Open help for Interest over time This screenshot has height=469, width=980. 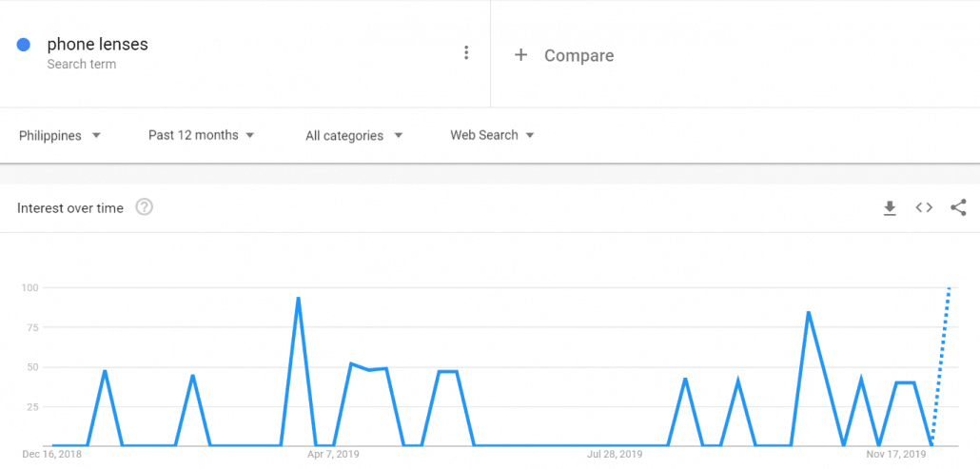click(x=145, y=207)
